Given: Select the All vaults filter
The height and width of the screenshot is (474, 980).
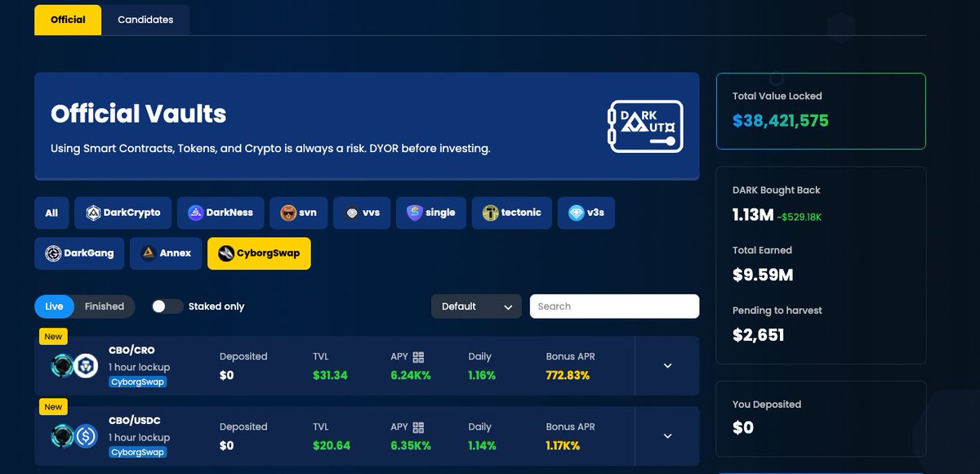Looking at the screenshot, I should 51,212.
